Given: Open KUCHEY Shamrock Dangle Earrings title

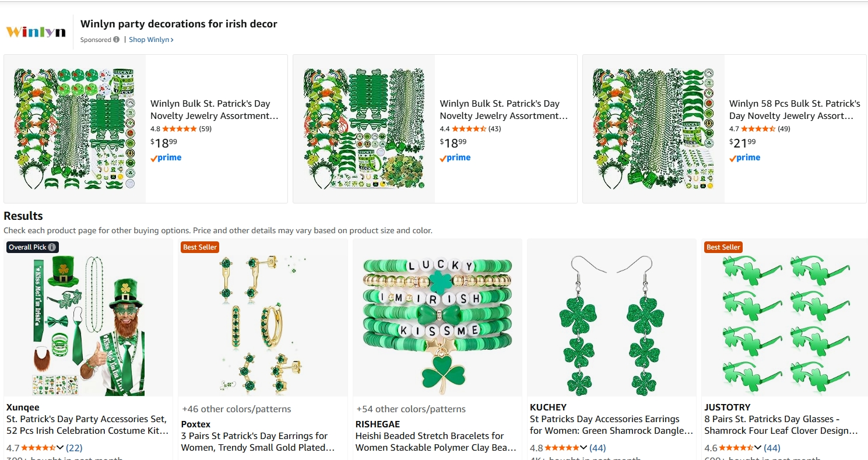Looking at the screenshot, I should [611, 425].
